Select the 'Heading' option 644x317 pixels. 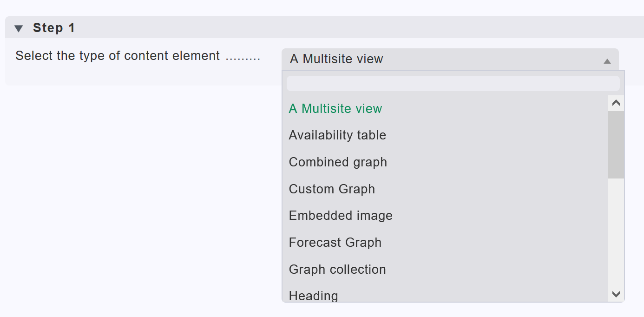314,296
